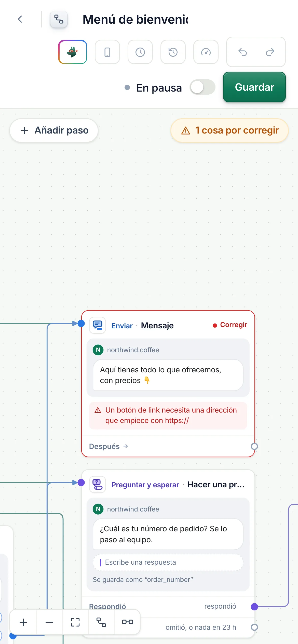Click the Enviar label in the Mensaje step
298x644 pixels.
[x=122, y=326]
